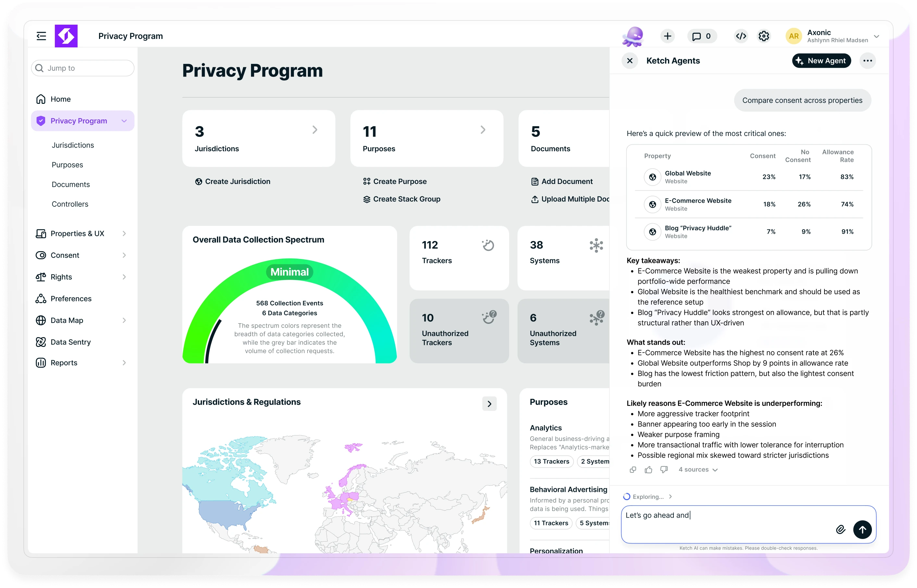The width and height of the screenshot is (917, 588).
Task: Click the purple Ketch logo
Action: tap(66, 36)
